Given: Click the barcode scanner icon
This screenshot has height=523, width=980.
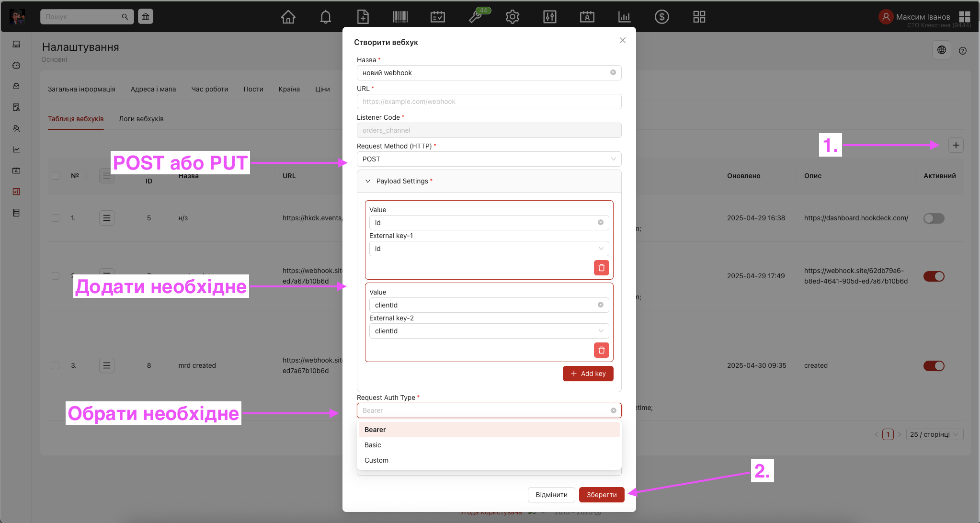Looking at the screenshot, I should coord(400,17).
